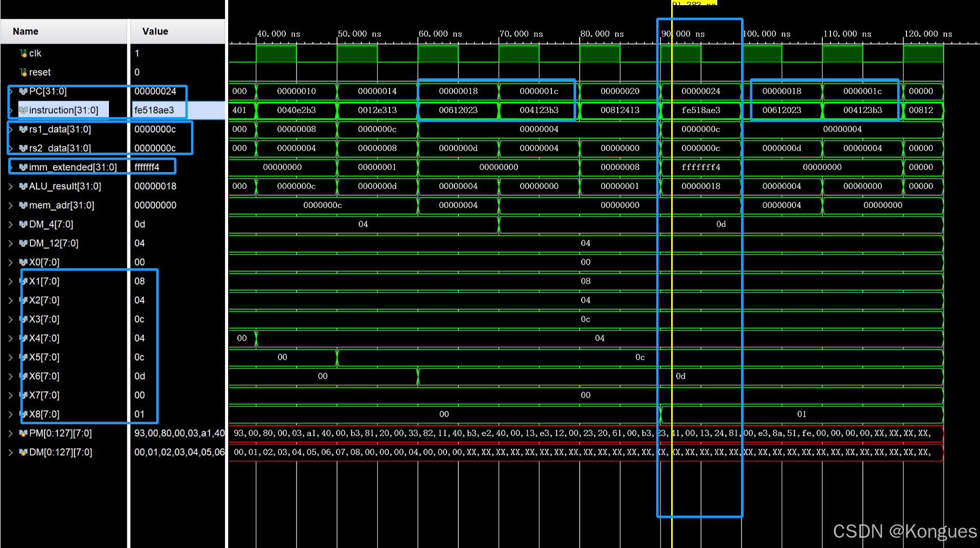Image resolution: width=980 pixels, height=548 pixels.
Task: Select the Value column header
Action: 178,31
